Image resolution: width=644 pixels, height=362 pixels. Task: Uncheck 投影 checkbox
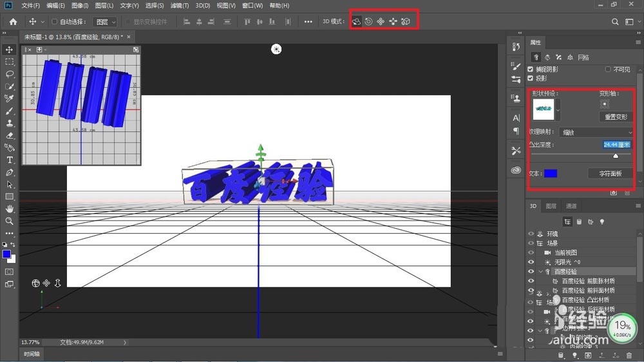(x=530, y=78)
